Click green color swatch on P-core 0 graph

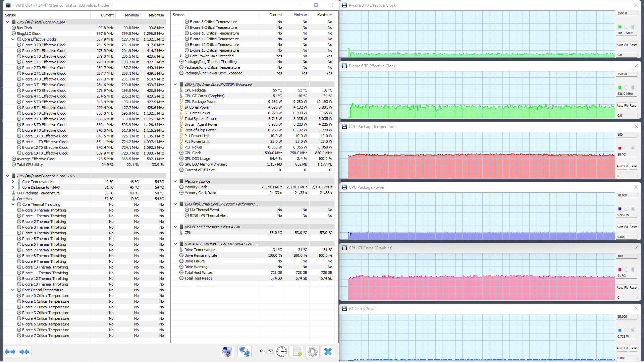[x=620, y=27]
